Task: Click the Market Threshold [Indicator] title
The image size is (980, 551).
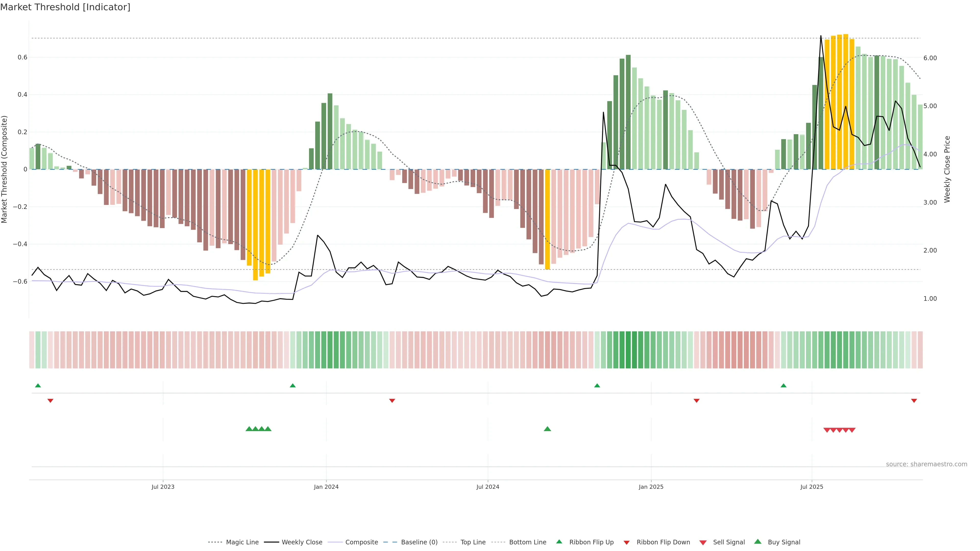Action: pyautogui.click(x=65, y=7)
